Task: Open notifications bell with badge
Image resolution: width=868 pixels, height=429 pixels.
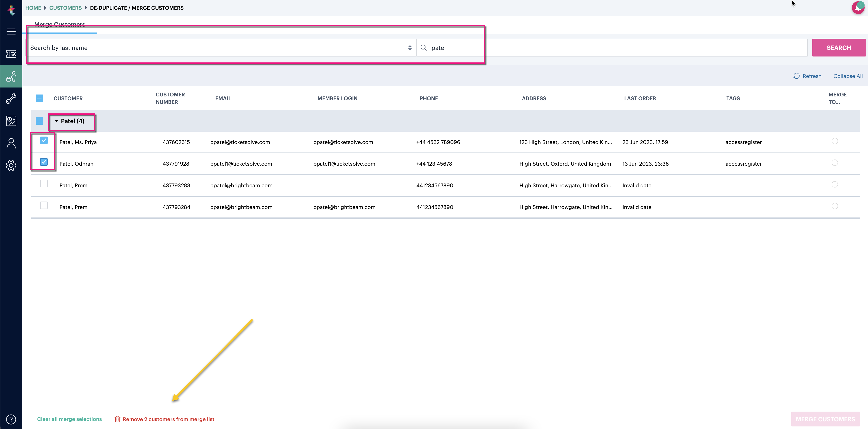Action: (858, 7)
